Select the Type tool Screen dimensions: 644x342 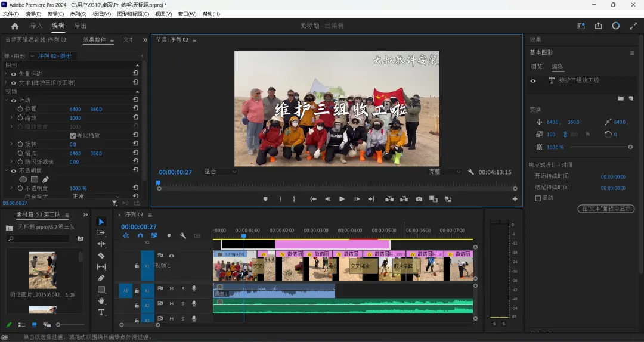[101, 312]
